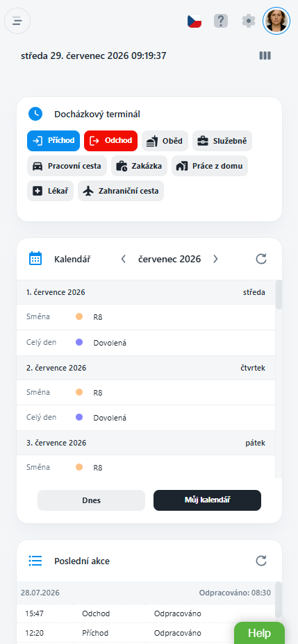Go to previous month in calendar
This screenshot has width=298, height=644.
coord(124,259)
